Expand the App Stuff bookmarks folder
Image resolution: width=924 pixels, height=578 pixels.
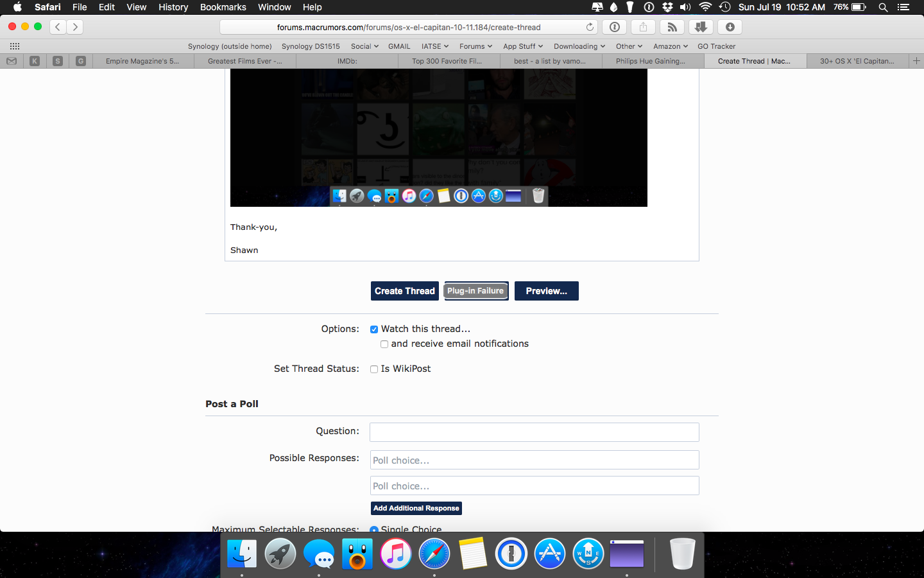pyautogui.click(x=523, y=46)
